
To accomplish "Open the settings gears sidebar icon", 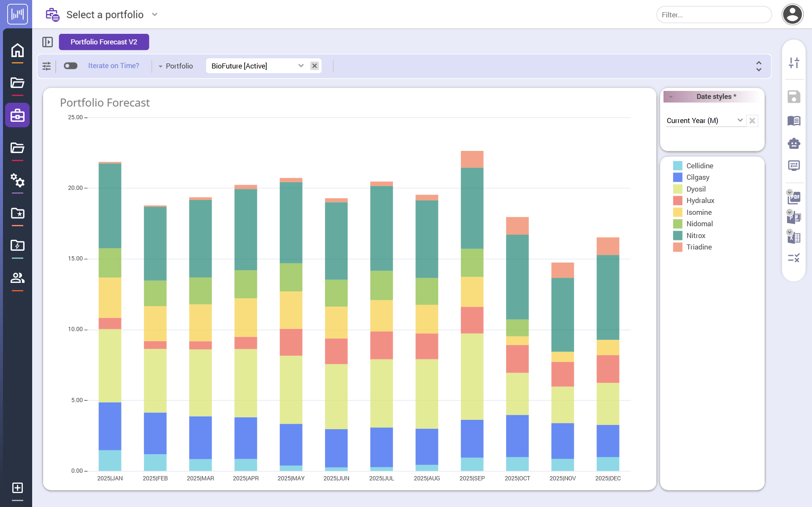I will pyautogui.click(x=17, y=181).
